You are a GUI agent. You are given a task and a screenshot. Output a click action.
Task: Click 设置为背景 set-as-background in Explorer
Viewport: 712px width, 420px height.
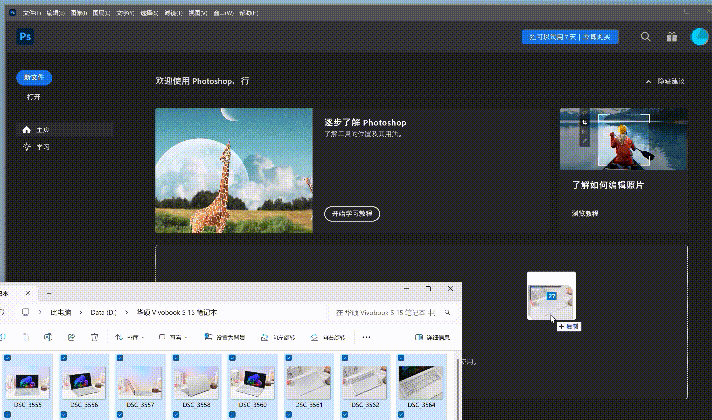(x=225, y=337)
